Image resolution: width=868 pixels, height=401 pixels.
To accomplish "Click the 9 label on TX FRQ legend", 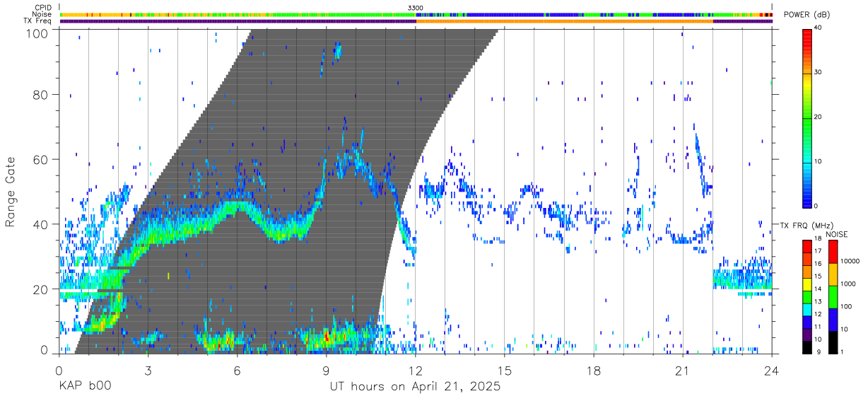I will tap(819, 351).
